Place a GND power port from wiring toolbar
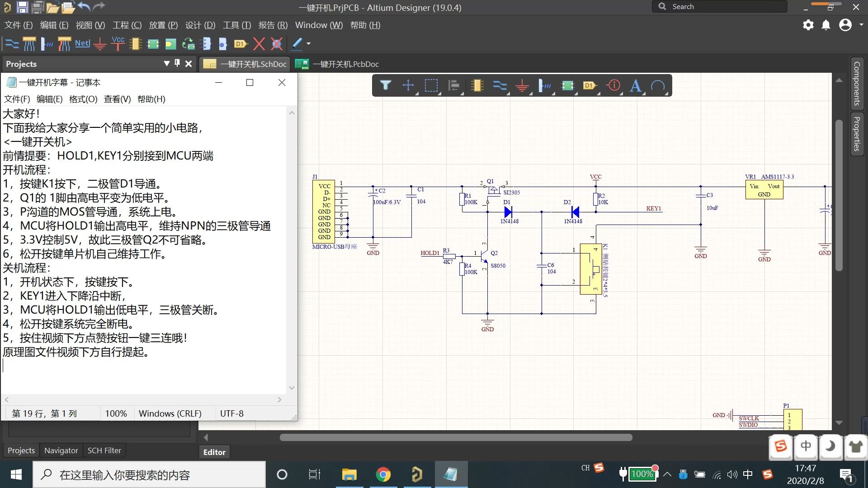 click(x=100, y=44)
